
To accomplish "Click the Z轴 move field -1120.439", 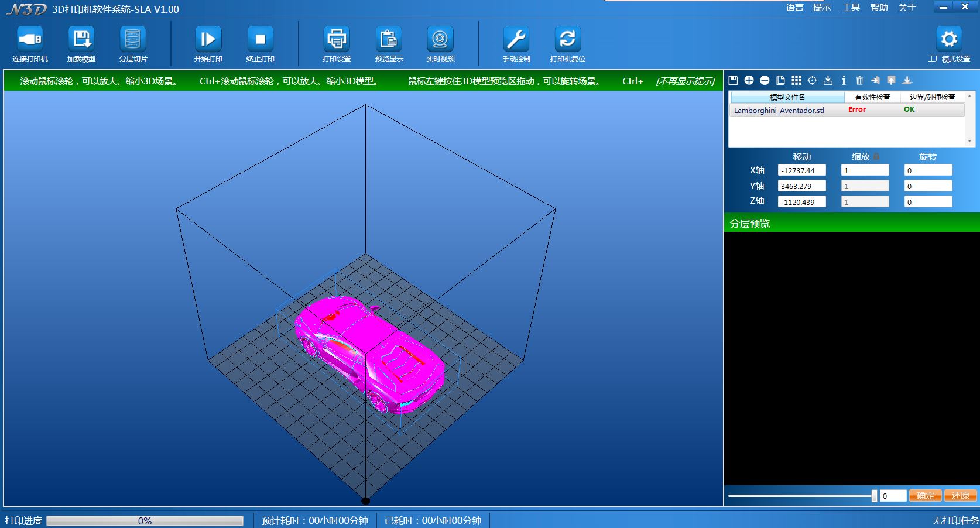I will point(801,202).
